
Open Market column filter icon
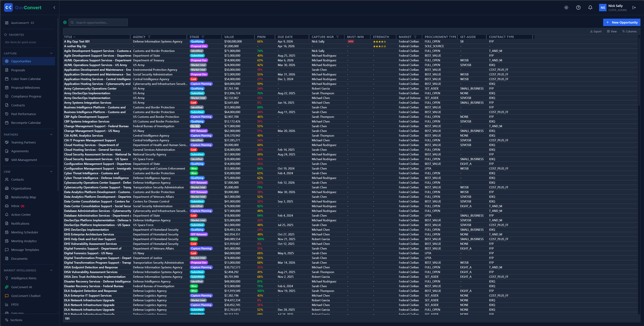tap(415, 37)
